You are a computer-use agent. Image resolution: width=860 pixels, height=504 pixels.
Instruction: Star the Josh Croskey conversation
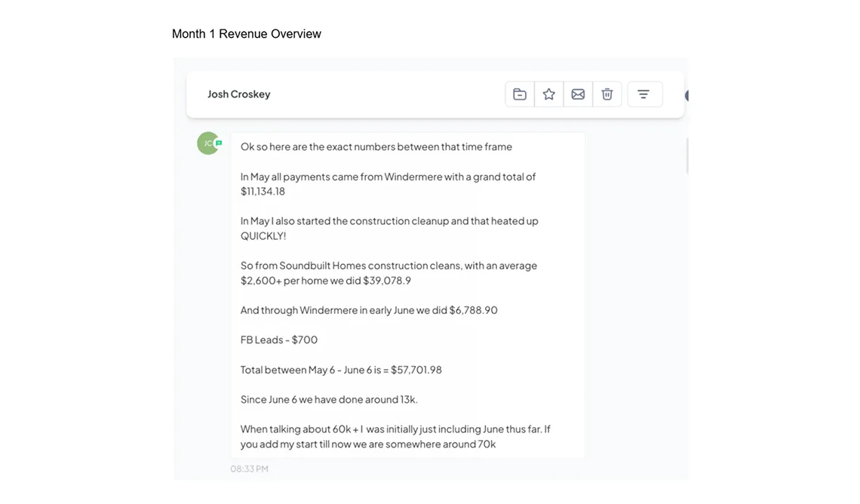[549, 94]
